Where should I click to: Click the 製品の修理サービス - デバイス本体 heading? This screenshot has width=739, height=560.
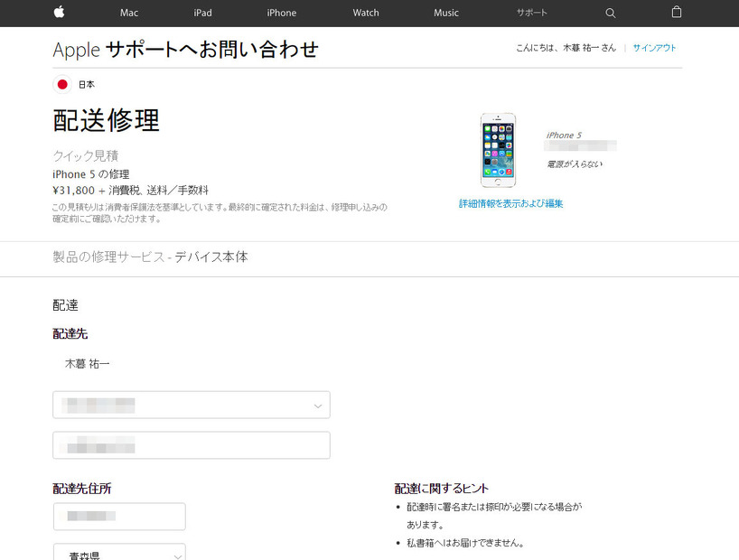150,257
